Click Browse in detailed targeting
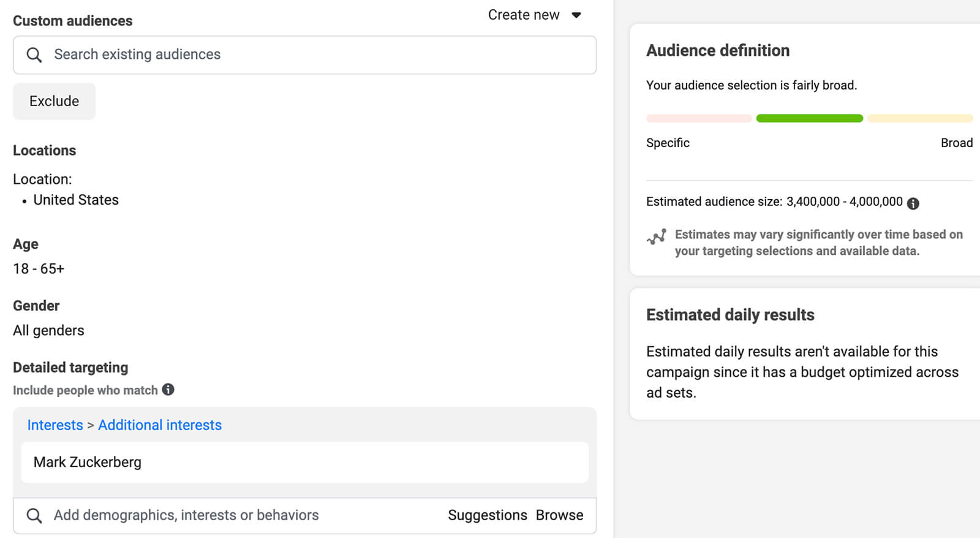 coord(559,515)
